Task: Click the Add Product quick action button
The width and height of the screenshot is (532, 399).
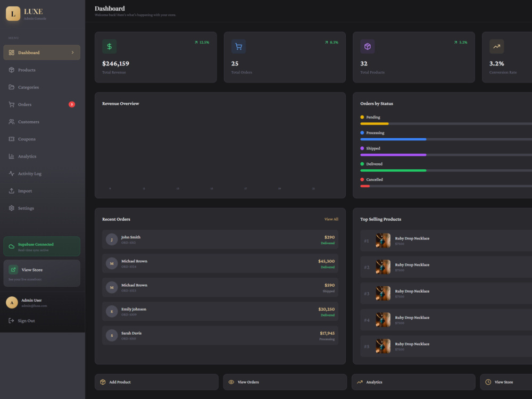Action: pyautogui.click(x=156, y=382)
